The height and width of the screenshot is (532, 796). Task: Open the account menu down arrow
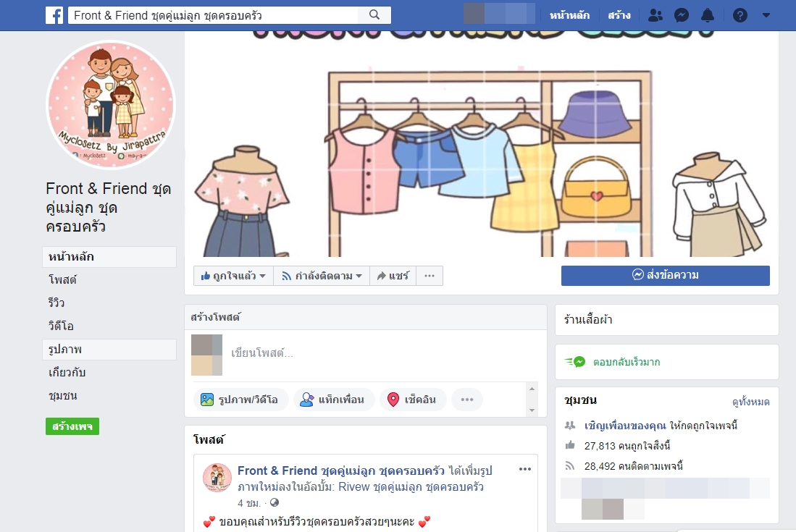point(766,15)
